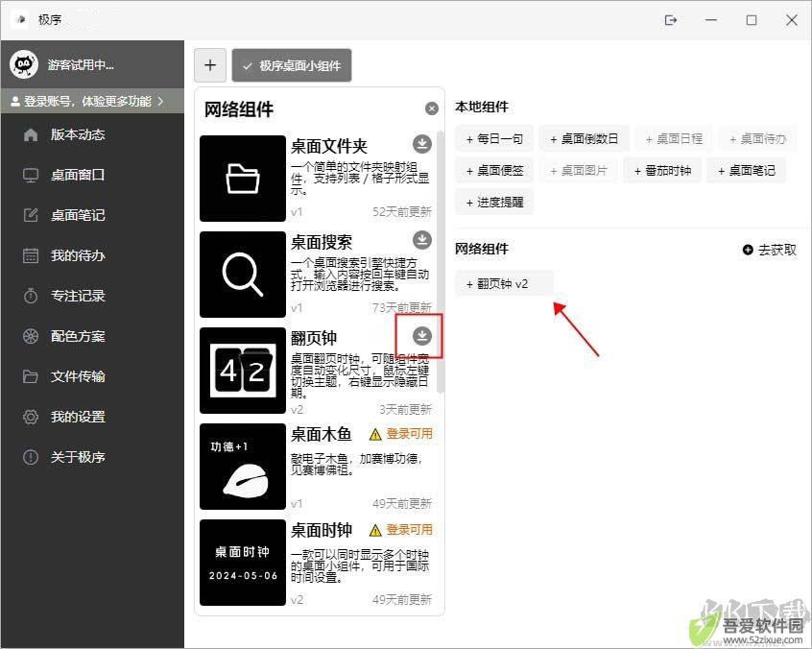Click the 桌面文件夹 thumbnail
The image size is (812, 649).
pyautogui.click(x=243, y=179)
